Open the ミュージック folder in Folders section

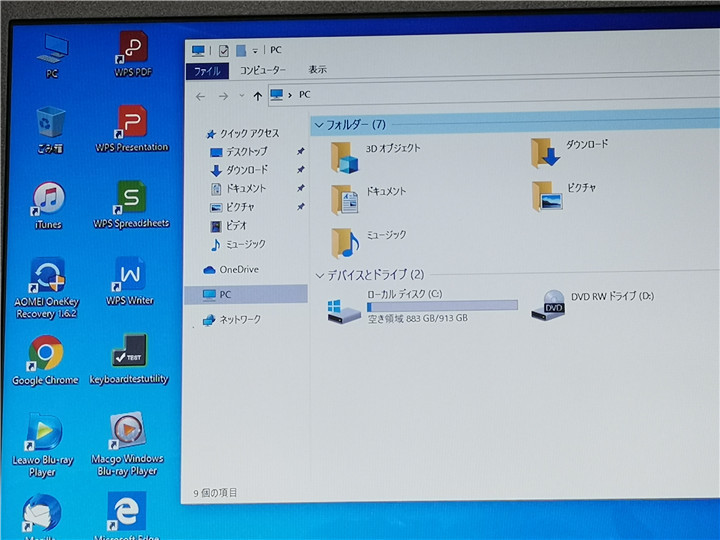369,242
